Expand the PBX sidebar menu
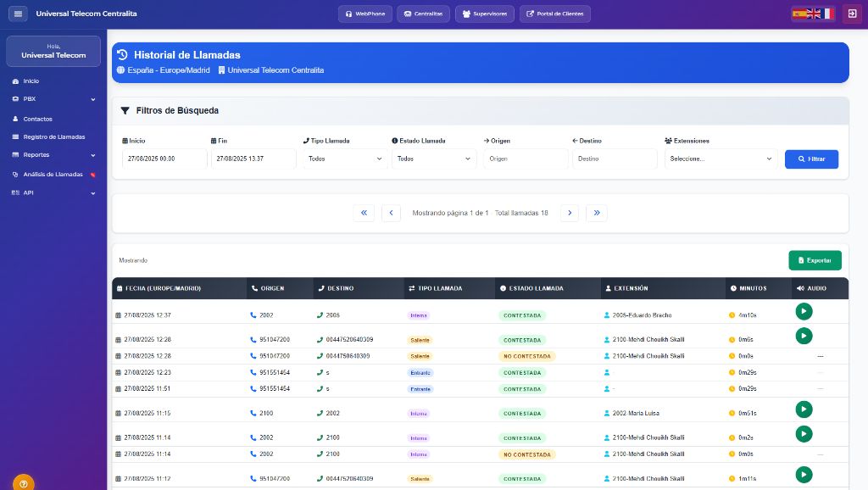Image resolution: width=868 pixels, height=490 pixels. 53,99
